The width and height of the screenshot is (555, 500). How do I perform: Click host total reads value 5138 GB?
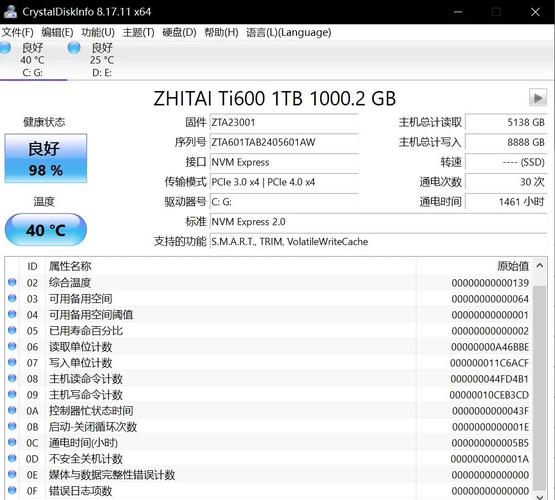click(x=506, y=122)
